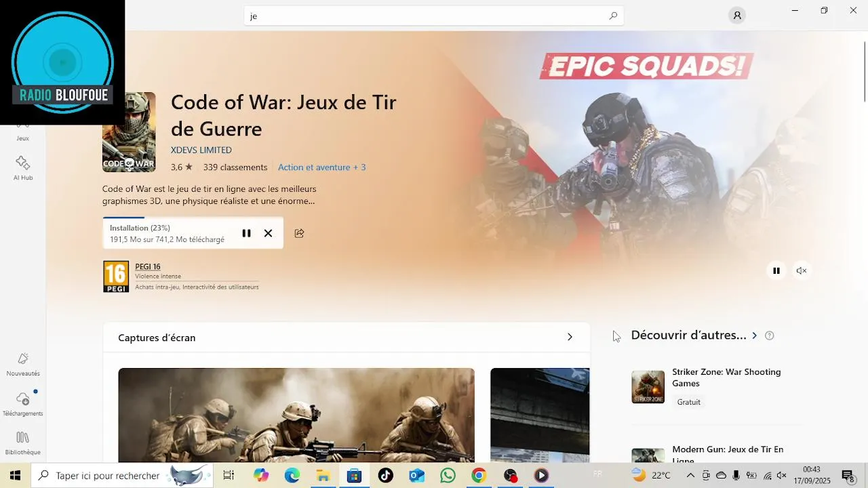The image size is (868, 488).
Task: Click the installation progress bar
Action: click(x=193, y=218)
